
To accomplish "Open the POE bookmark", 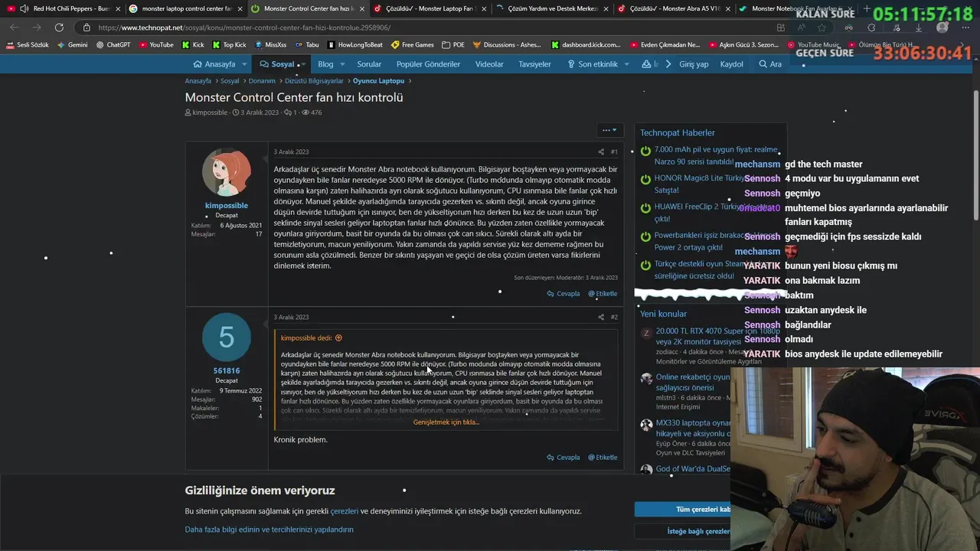I will click(x=453, y=45).
